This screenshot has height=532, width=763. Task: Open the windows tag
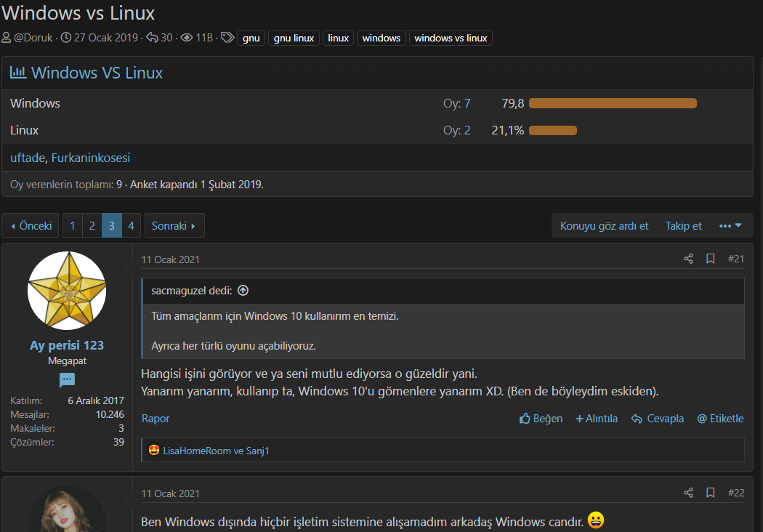click(381, 38)
